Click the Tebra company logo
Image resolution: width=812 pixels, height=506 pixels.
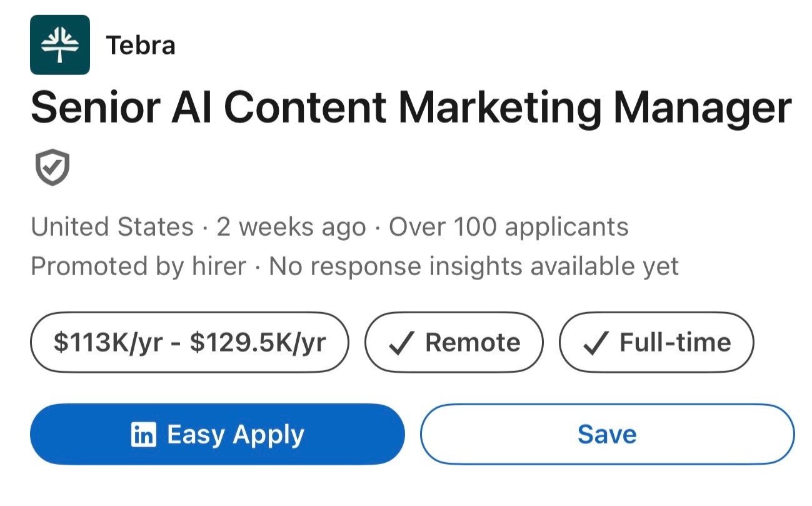click(x=59, y=45)
